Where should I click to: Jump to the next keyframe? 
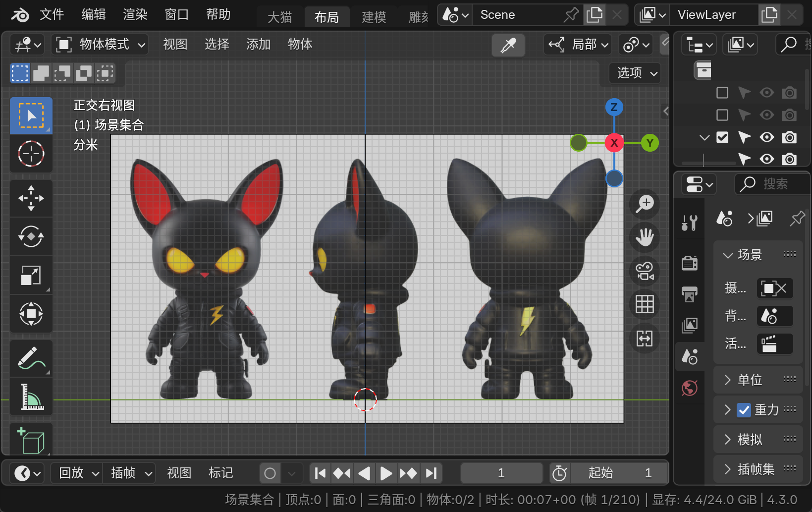(x=408, y=473)
